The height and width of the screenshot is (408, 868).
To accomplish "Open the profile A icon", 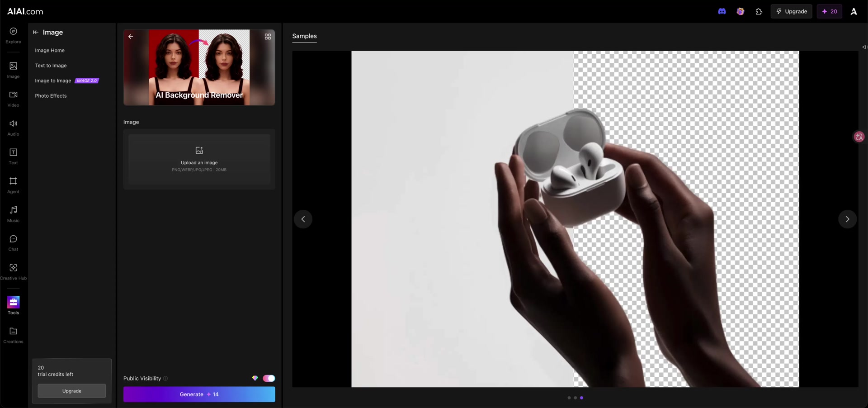I will pos(854,11).
